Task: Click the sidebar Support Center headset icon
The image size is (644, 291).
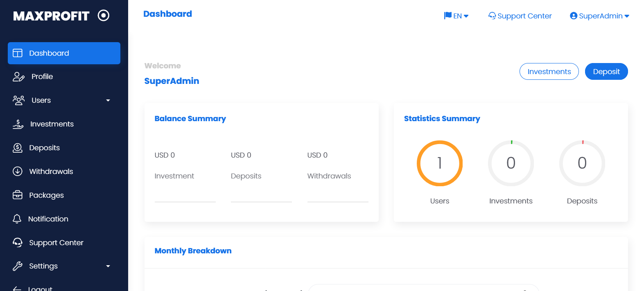Action: tap(18, 243)
